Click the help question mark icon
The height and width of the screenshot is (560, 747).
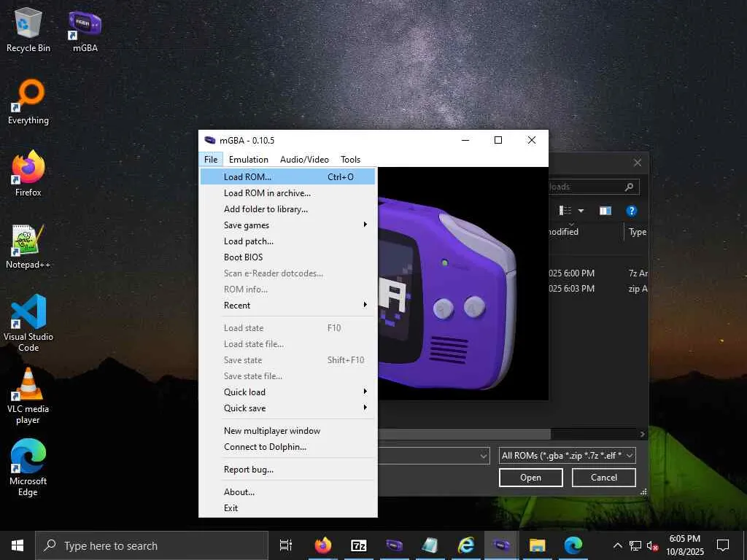tap(632, 211)
